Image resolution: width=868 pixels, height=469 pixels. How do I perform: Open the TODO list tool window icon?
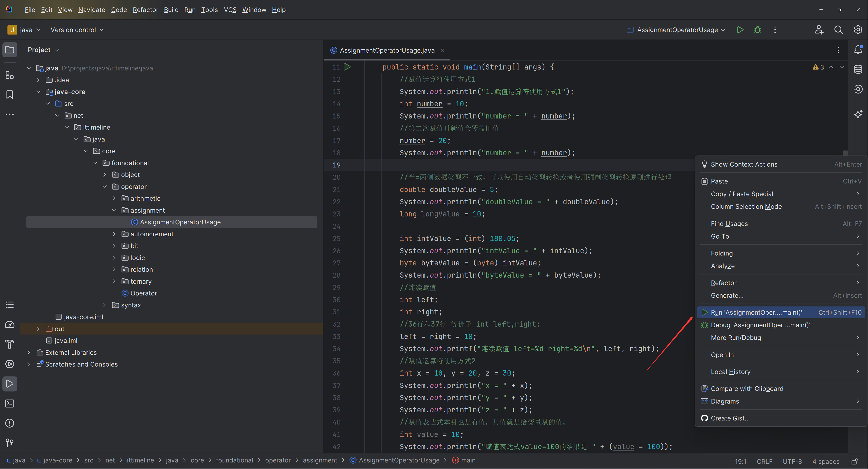[10, 305]
